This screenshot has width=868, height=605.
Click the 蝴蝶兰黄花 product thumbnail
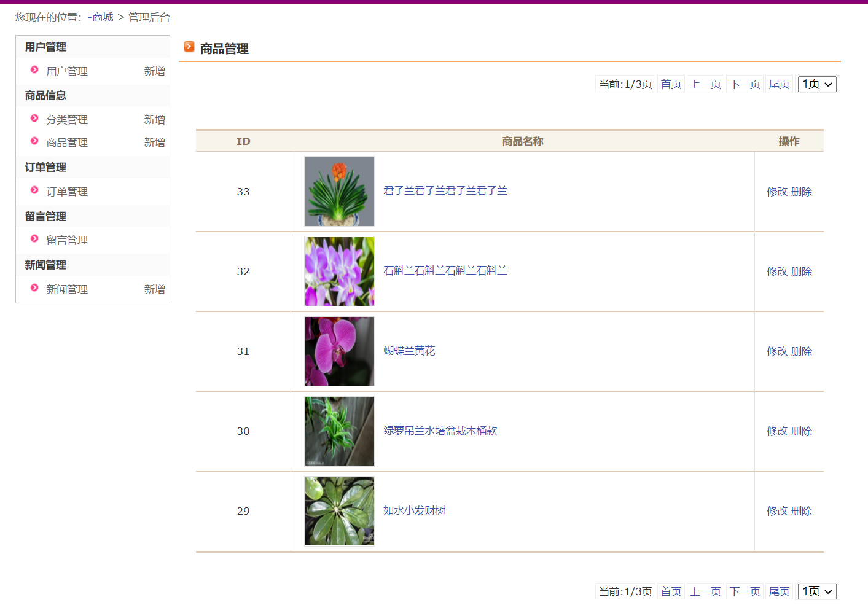point(340,351)
